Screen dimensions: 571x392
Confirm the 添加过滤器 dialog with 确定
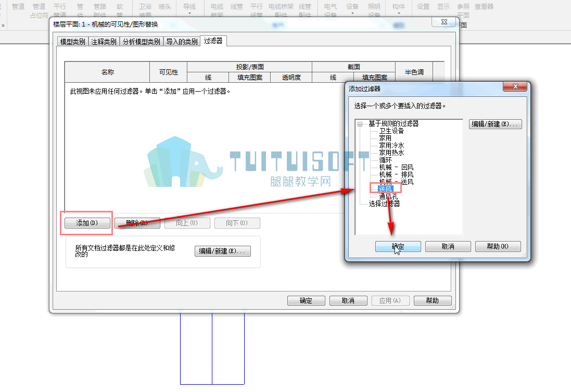(398, 247)
